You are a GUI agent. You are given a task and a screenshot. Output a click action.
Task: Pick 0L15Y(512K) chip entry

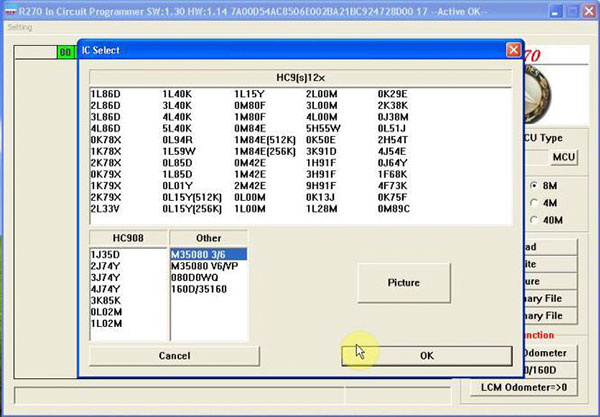[x=192, y=197]
